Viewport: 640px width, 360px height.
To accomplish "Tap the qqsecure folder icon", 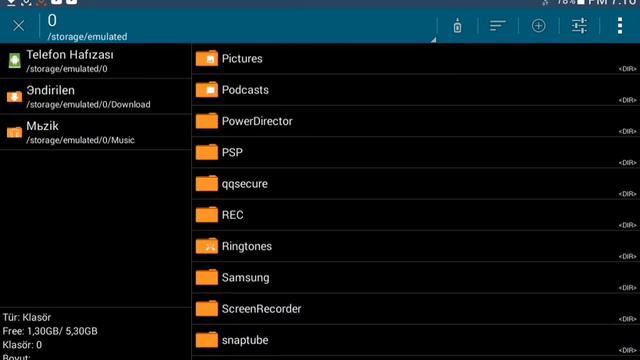I will tap(207, 183).
